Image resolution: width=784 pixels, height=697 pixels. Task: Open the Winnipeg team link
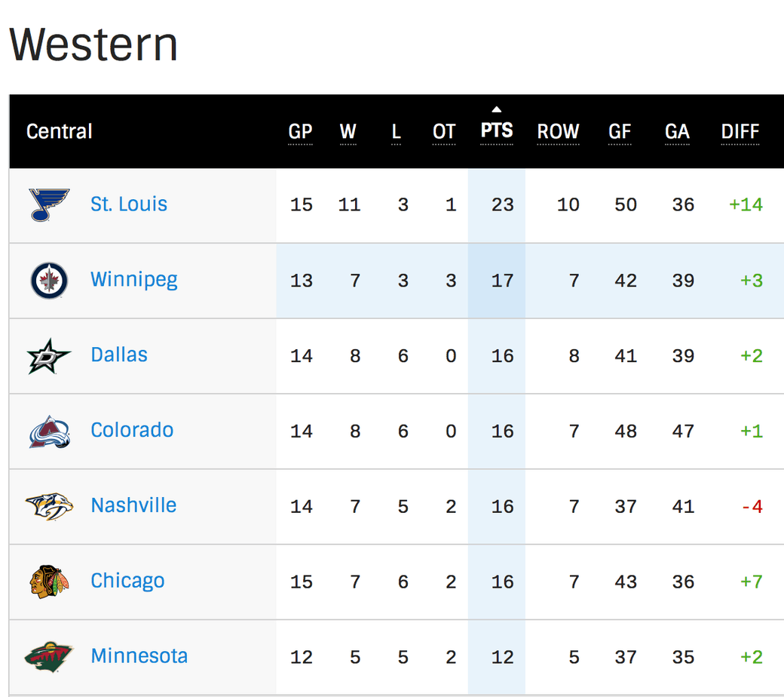tap(134, 280)
